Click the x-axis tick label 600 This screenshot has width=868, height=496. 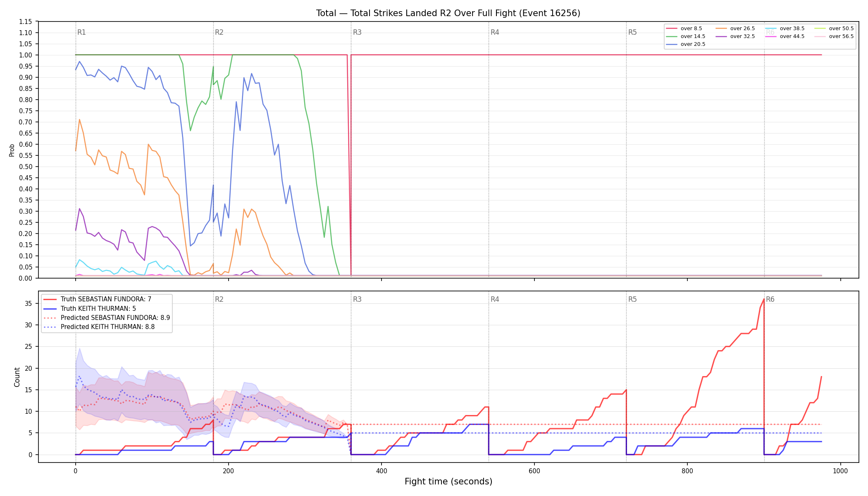click(534, 471)
